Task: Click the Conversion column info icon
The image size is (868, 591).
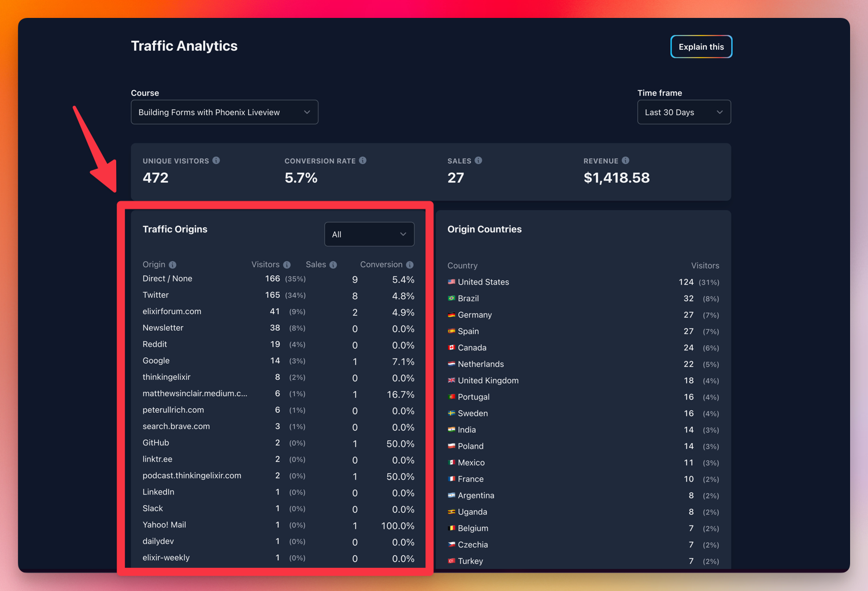Action: pos(410,265)
